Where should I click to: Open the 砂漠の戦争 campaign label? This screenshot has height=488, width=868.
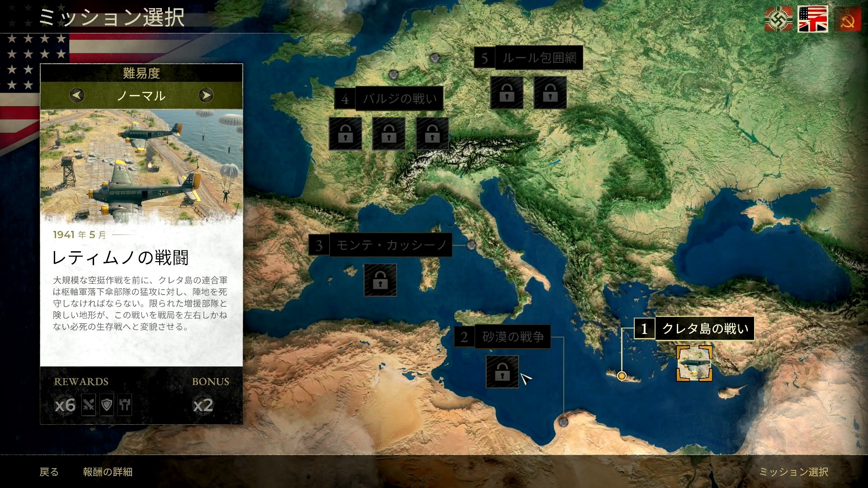point(513,337)
